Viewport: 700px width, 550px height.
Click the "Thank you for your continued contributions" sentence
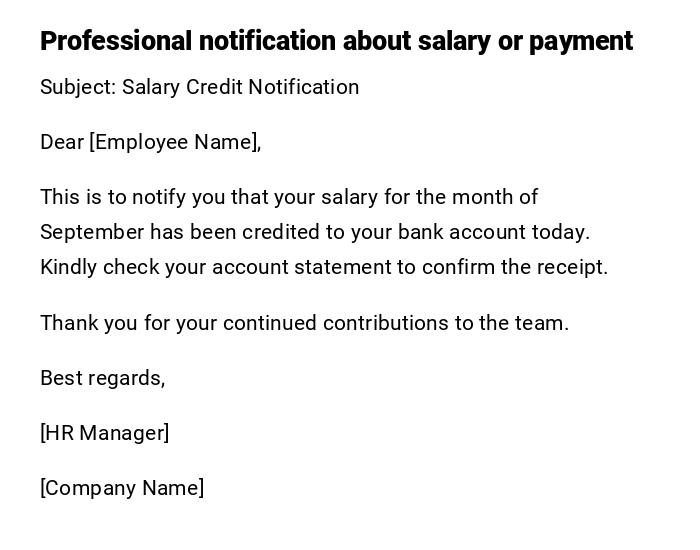pyautogui.click(x=304, y=323)
